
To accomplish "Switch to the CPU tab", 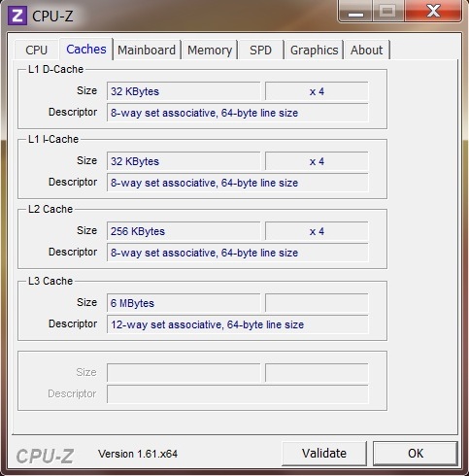I will click(x=37, y=51).
